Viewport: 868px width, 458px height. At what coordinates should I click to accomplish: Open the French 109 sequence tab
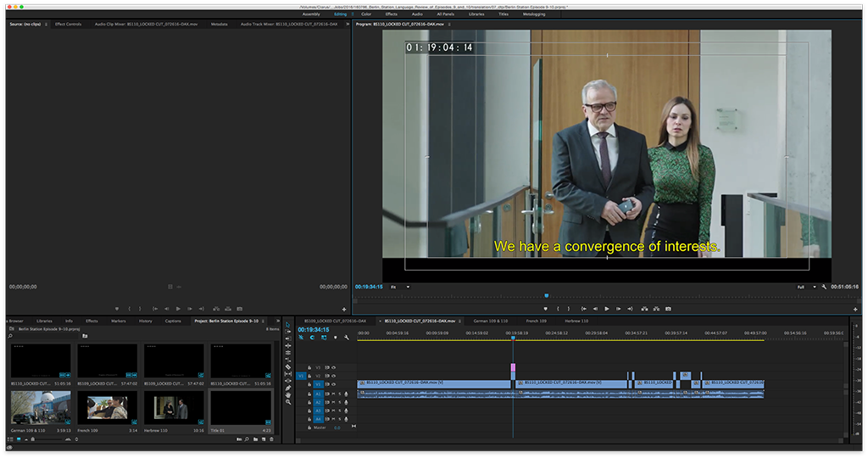click(x=536, y=321)
